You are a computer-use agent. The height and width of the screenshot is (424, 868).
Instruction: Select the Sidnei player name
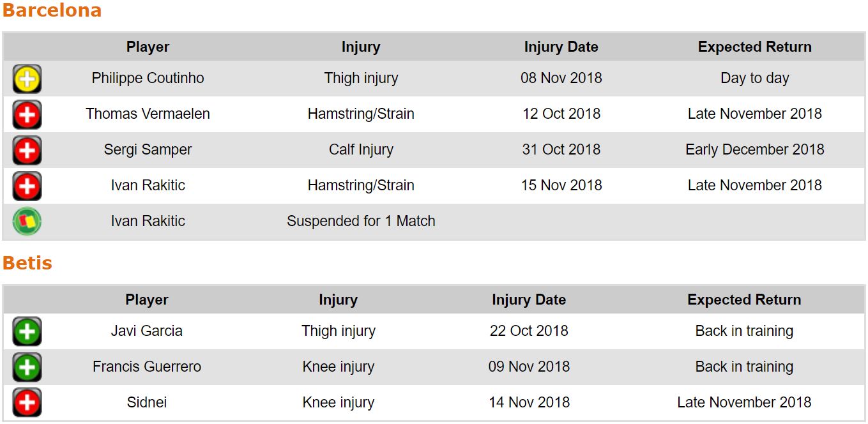(147, 402)
